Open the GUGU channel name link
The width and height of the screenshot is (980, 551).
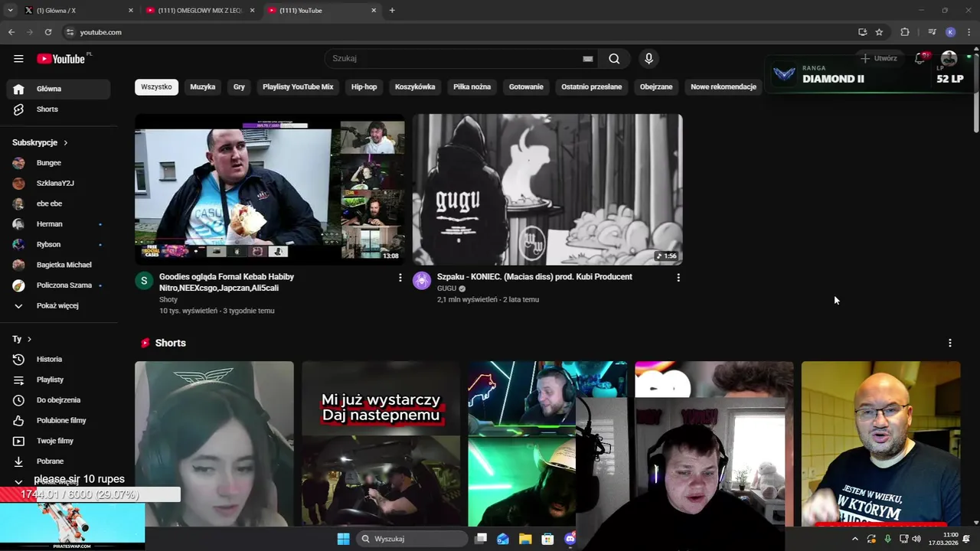446,289
